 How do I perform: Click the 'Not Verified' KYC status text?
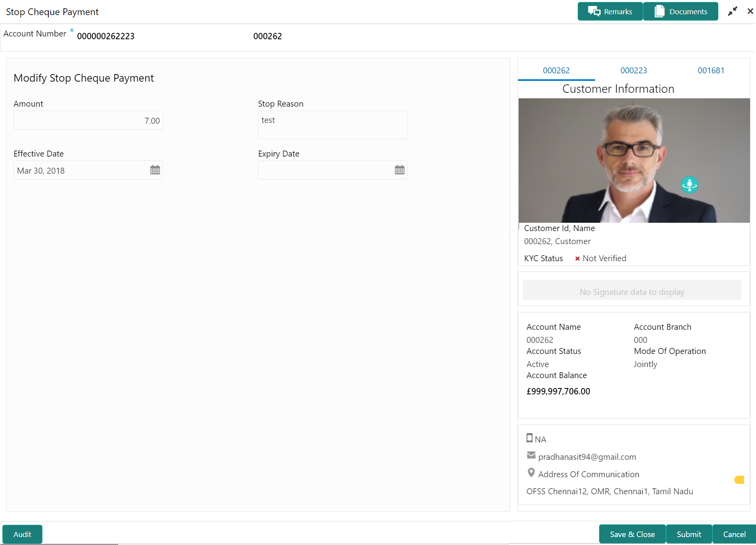point(604,258)
